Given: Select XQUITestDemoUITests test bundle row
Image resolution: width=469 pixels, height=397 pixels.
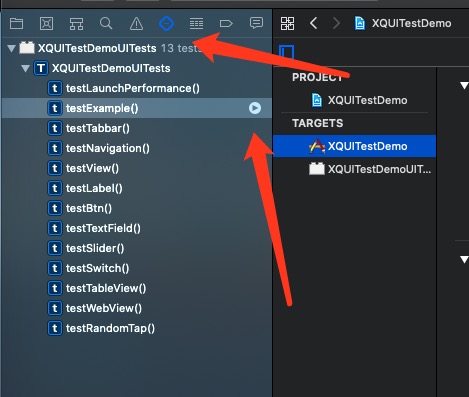Looking at the screenshot, I should tap(137, 48).
